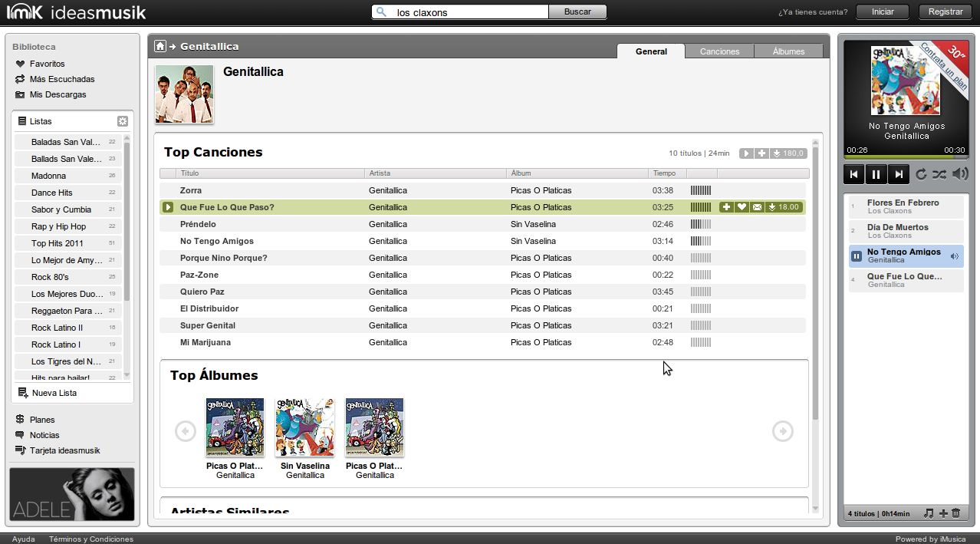Toggle repeat mode in player
This screenshot has width=980, height=544.
[922, 174]
